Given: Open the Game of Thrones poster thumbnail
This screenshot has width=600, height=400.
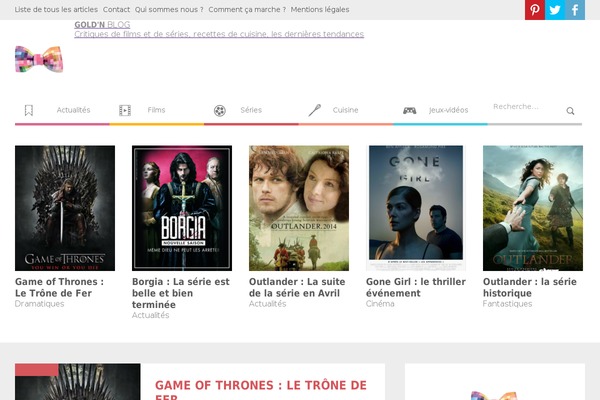Looking at the screenshot, I should 65,208.
